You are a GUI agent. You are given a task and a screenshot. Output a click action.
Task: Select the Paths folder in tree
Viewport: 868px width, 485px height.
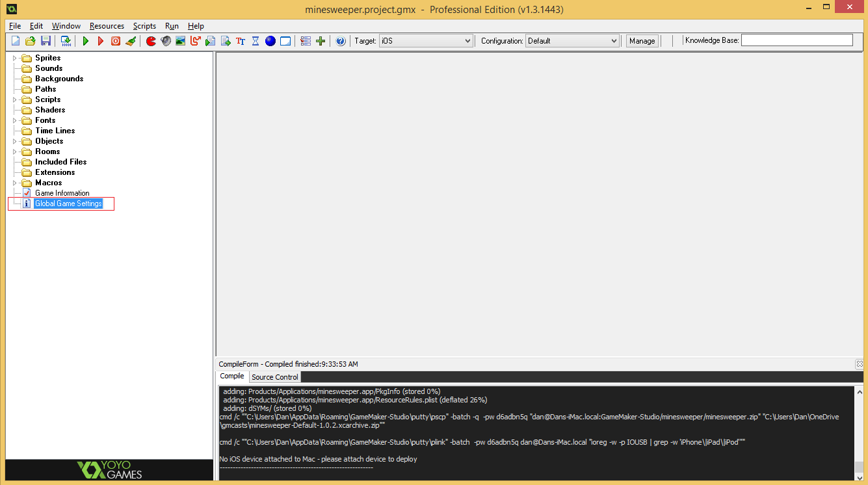[46, 89]
